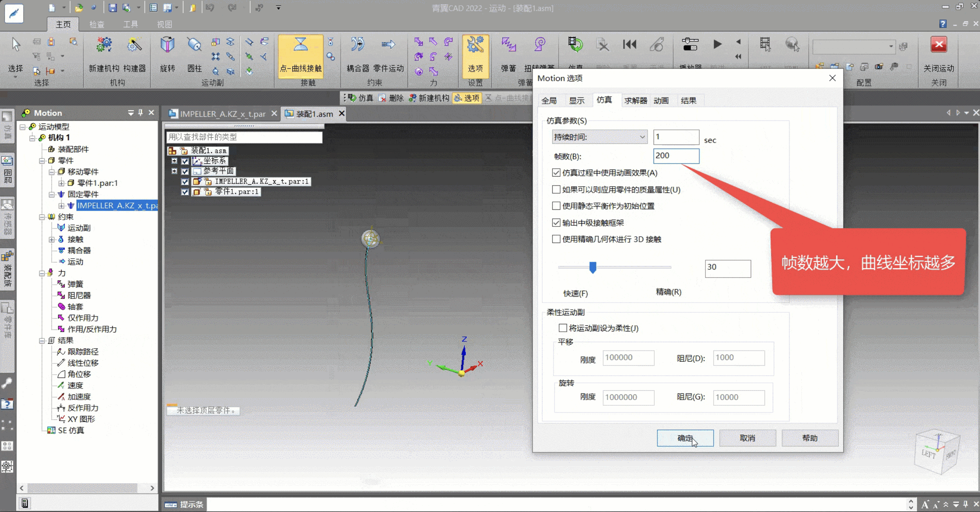Viewport: 980px width, 512px height.
Task: Choose the 零件运动 arrow tool
Action: click(388, 45)
